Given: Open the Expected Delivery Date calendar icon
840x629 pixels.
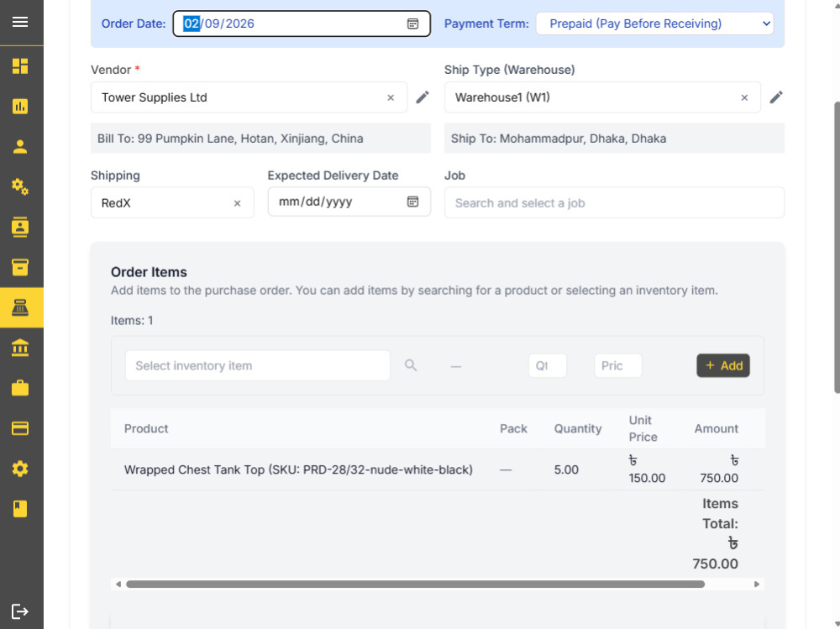Looking at the screenshot, I should [x=412, y=202].
